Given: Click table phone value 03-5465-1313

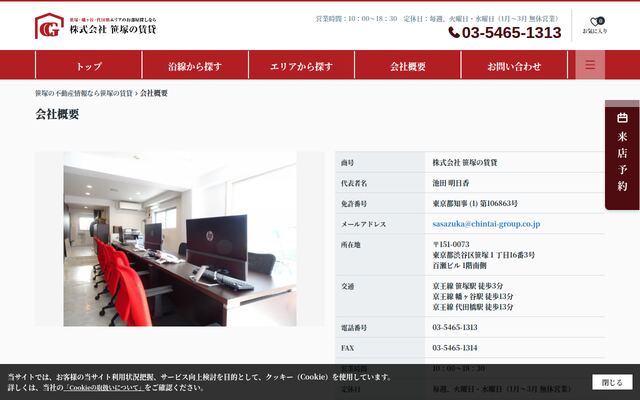Looking at the screenshot, I should coord(455,327).
